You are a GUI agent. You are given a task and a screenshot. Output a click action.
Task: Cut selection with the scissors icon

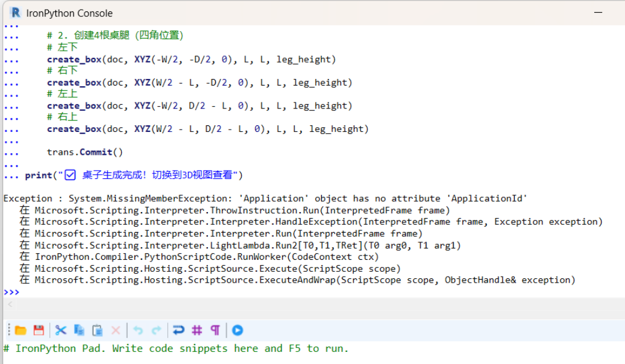[x=61, y=330]
